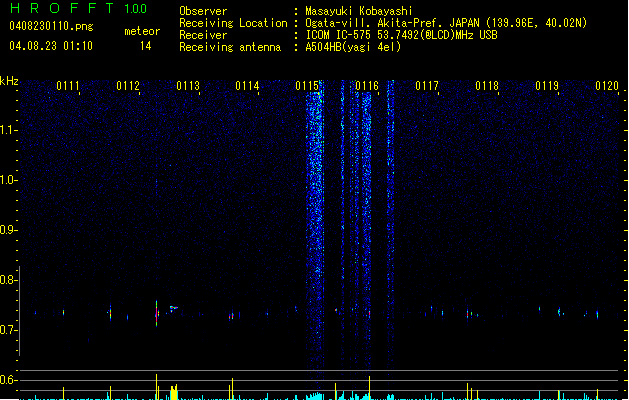629x400 pixels.
Task: Click the 0117 time marker
Action: [x=427, y=86]
